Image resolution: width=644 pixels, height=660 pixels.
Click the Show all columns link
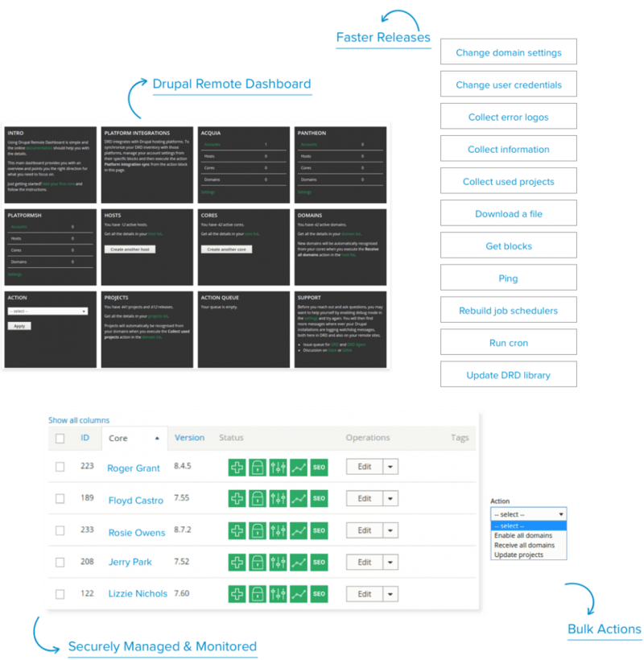[77, 420]
